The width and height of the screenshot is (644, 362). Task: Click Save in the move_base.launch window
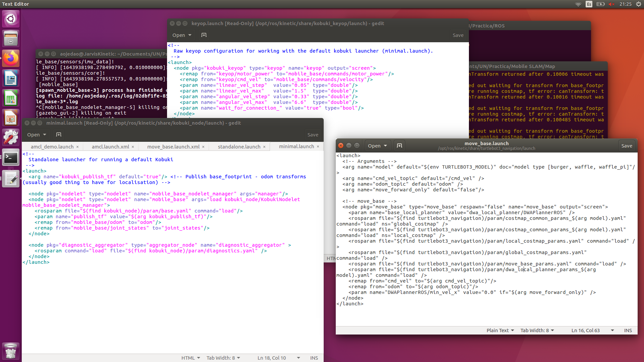pyautogui.click(x=627, y=145)
